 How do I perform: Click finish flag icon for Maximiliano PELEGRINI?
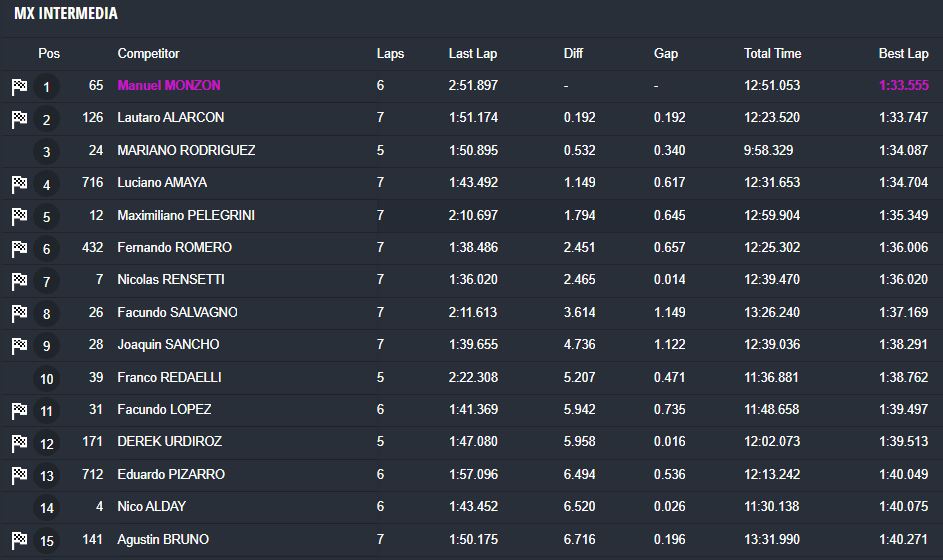19,216
